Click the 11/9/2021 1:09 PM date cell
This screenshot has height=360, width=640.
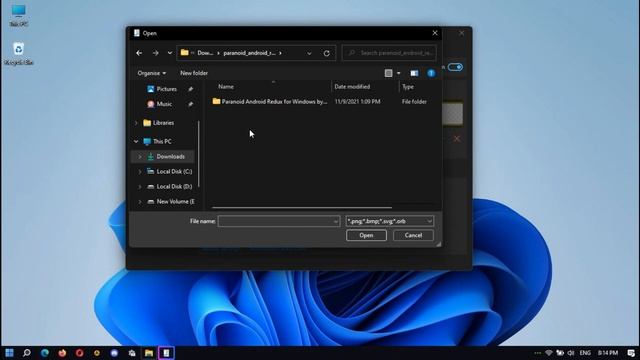tap(357, 102)
